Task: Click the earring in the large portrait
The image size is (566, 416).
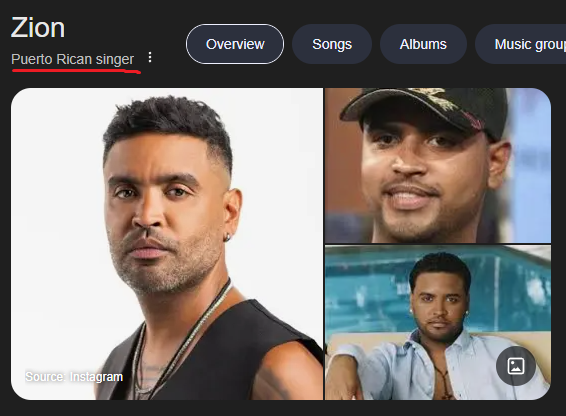Action: (x=227, y=238)
